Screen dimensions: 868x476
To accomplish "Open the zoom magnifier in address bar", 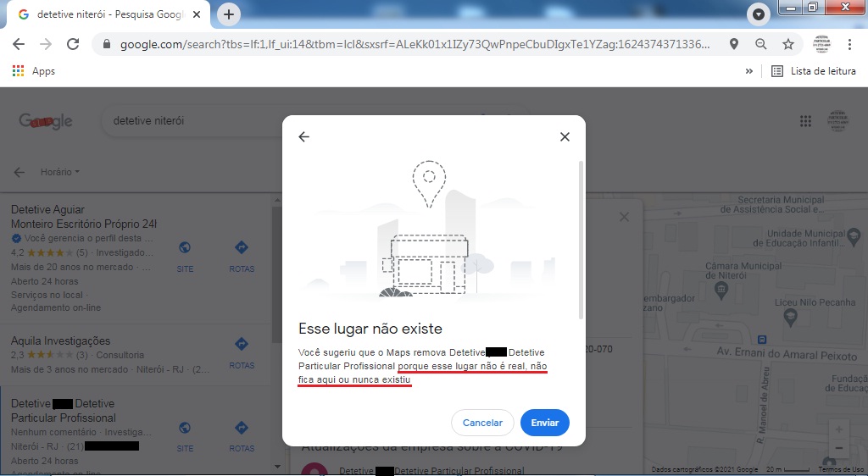I will [761, 44].
